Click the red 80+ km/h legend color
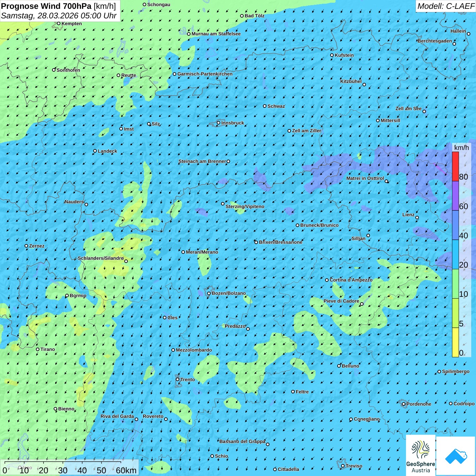Viewport: 476px width, 476px height. click(455, 166)
